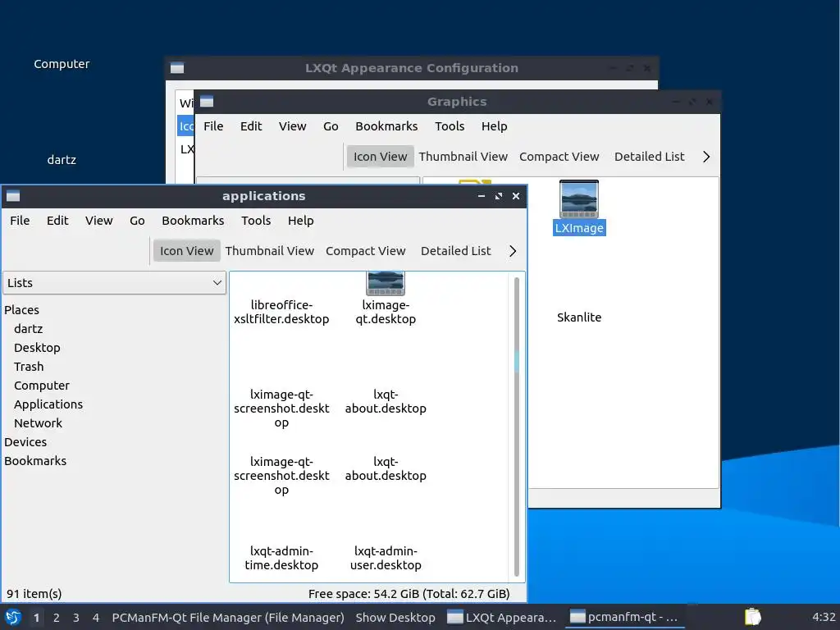The height and width of the screenshot is (630, 840).
Task: Expand more toolbar items in applications window
Action: (513, 251)
